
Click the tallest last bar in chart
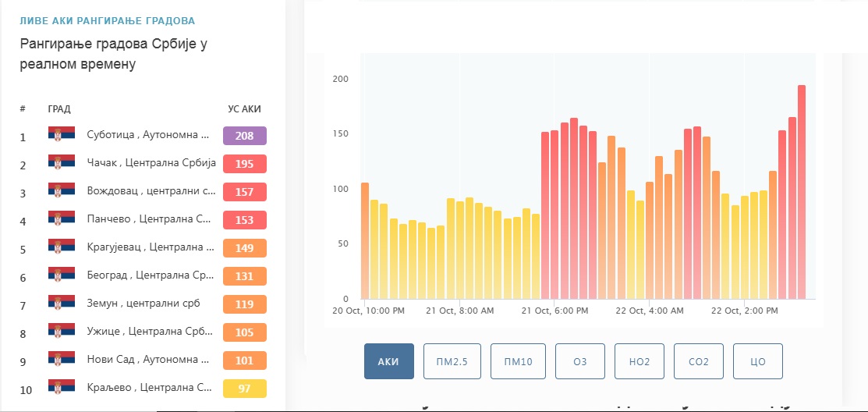click(801, 192)
